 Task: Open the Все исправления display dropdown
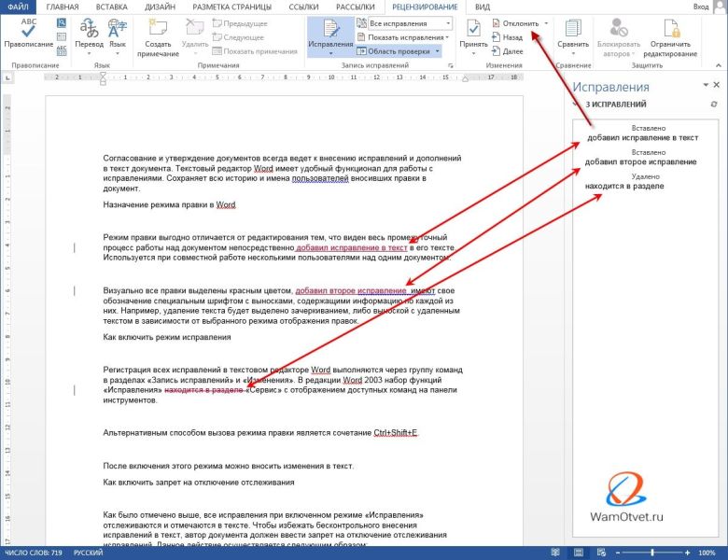[409, 22]
